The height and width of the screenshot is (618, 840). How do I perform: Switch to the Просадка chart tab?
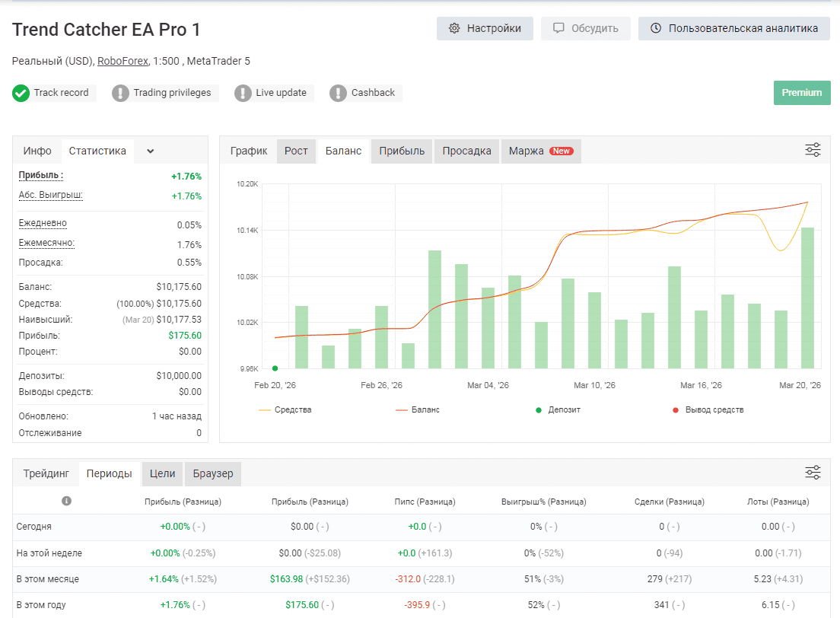point(466,151)
